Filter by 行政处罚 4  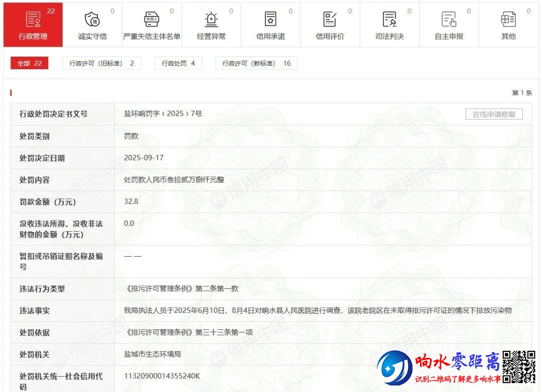point(178,63)
